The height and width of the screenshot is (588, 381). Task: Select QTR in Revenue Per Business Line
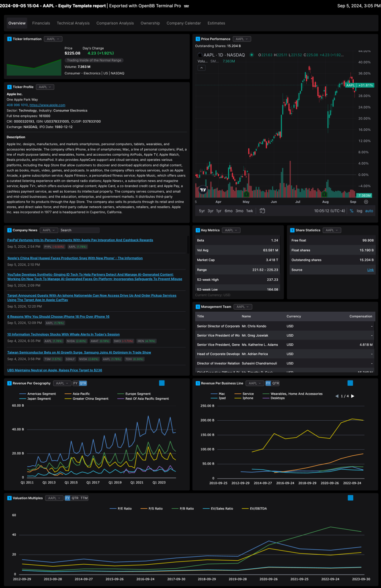276,383
